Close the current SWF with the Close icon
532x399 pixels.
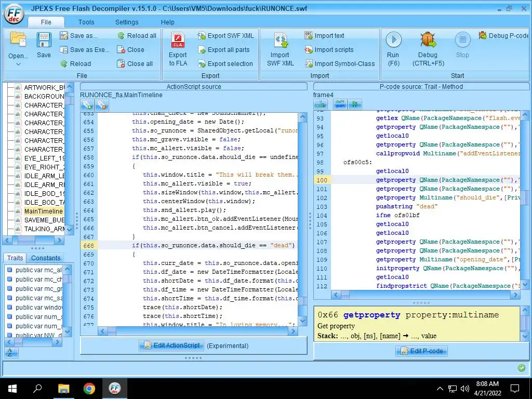point(130,49)
